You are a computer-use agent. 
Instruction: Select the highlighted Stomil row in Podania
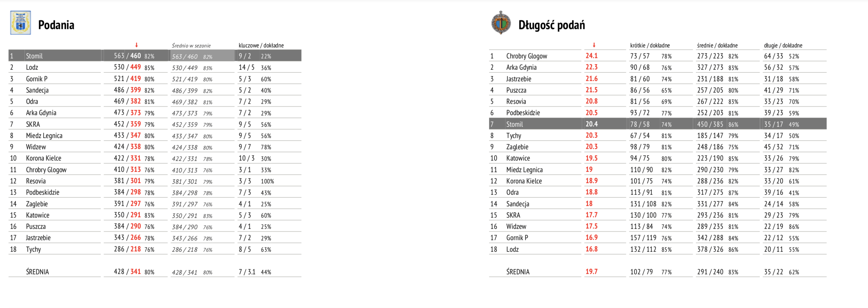(x=155, y=56)
